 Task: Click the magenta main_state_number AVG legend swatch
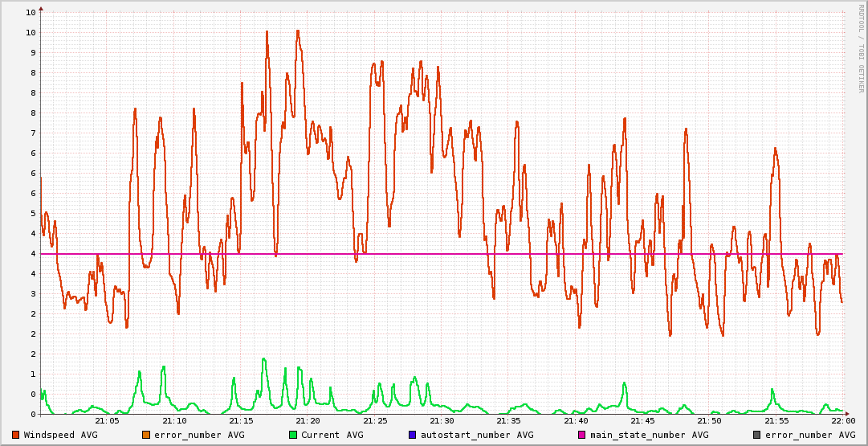(582, 435)
